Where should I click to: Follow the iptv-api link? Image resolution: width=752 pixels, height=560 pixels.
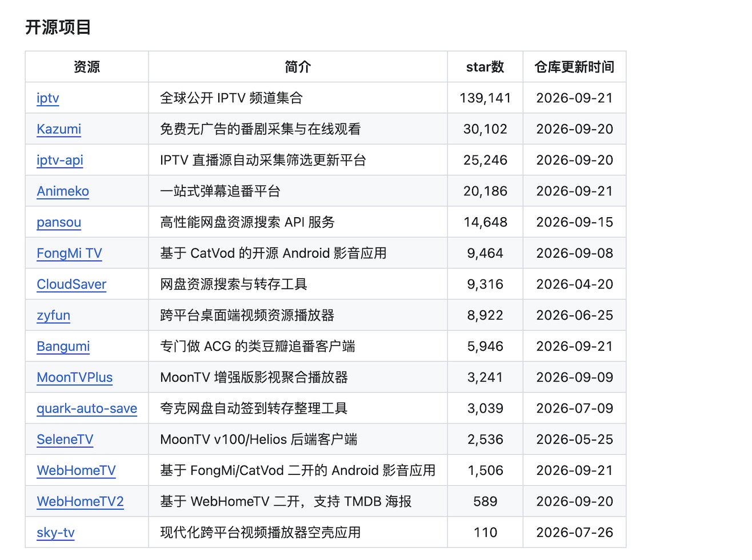[60, 160]
